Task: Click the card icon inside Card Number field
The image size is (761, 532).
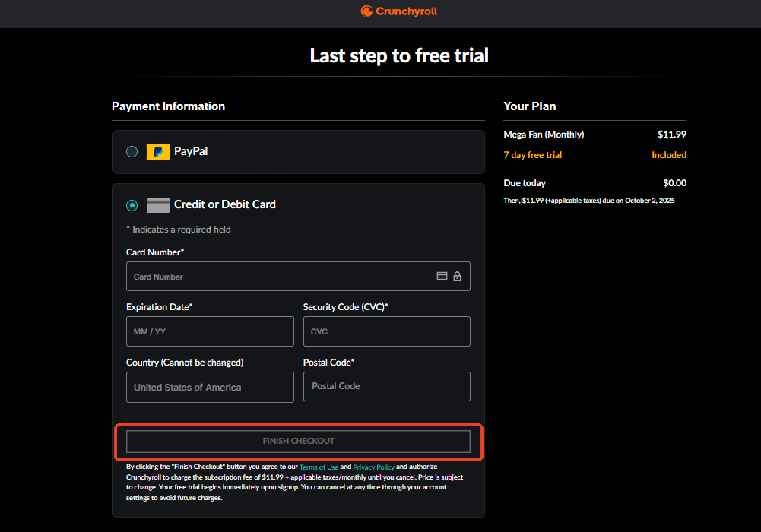Action: (x=442, y=277)
